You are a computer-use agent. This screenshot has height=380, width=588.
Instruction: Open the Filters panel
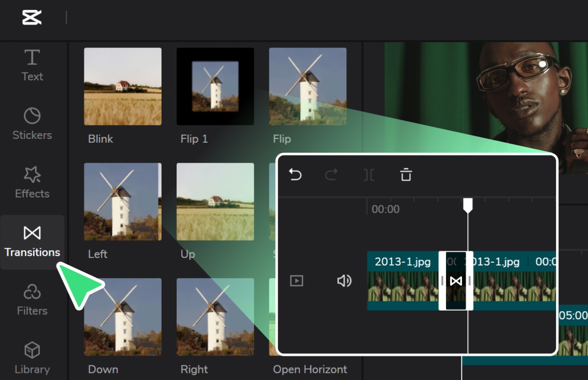click(x=32, y=299)
